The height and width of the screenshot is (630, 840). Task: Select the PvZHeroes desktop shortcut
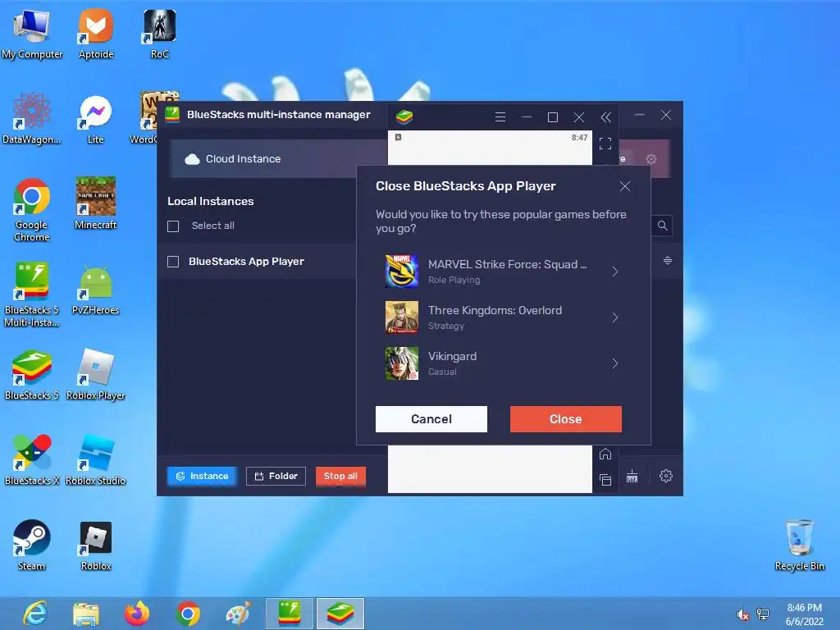click(x=96, y=290)
